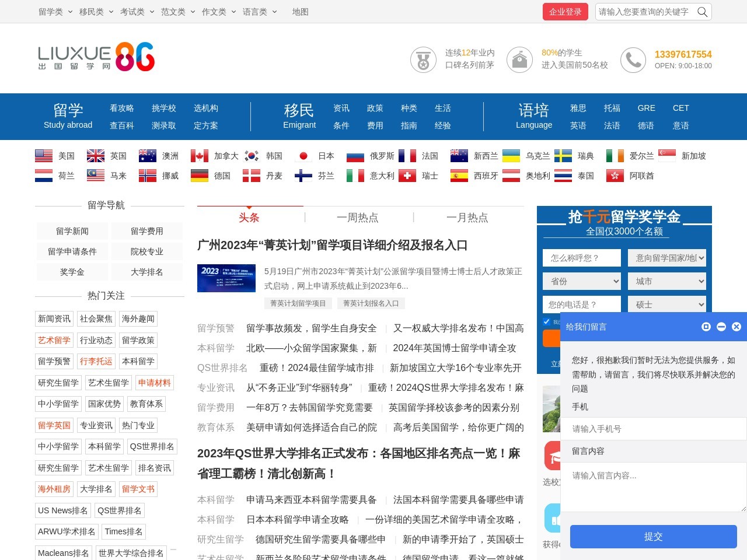Open the 考试类 menu
This screenshot has width=747, height=560.
click(x=132, y=11)
